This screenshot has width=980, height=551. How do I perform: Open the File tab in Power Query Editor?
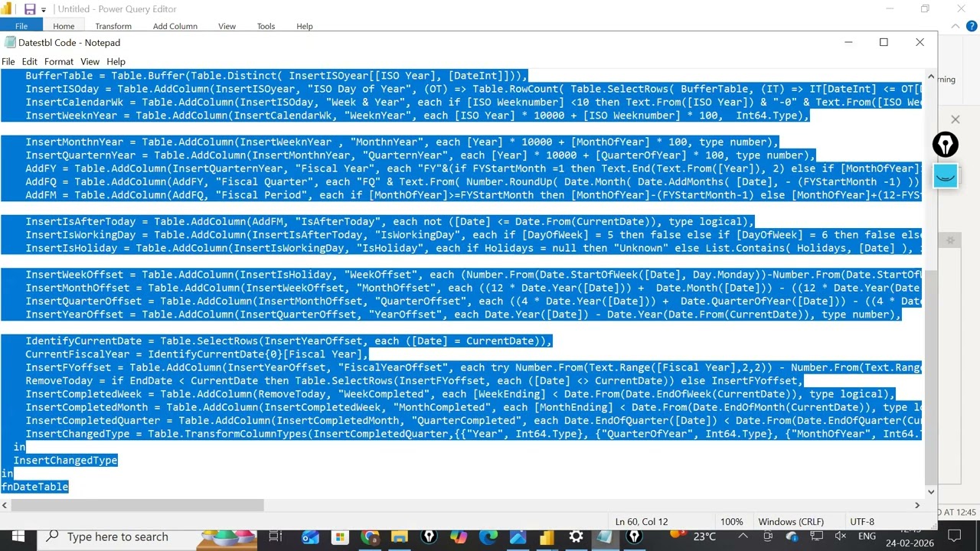point(21,26)
